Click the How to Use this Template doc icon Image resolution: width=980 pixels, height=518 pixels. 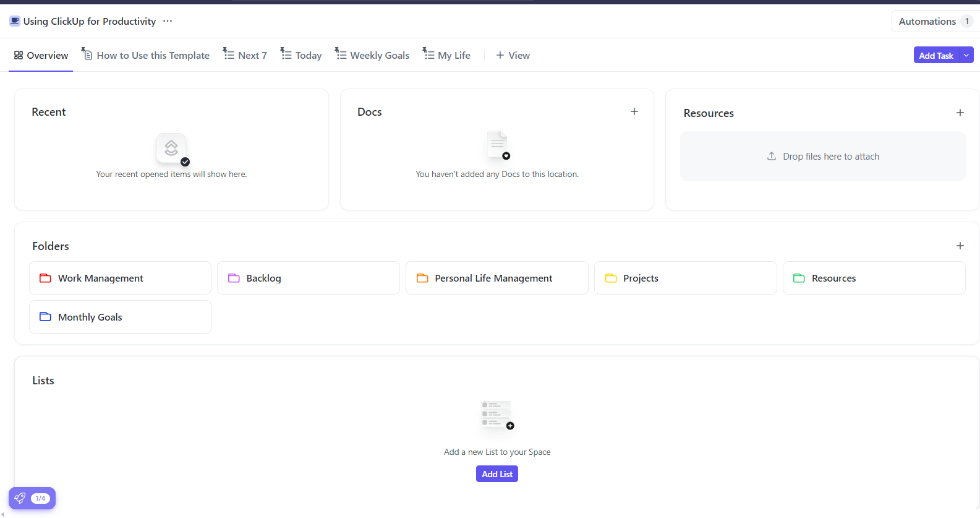(x=87, y=54)
